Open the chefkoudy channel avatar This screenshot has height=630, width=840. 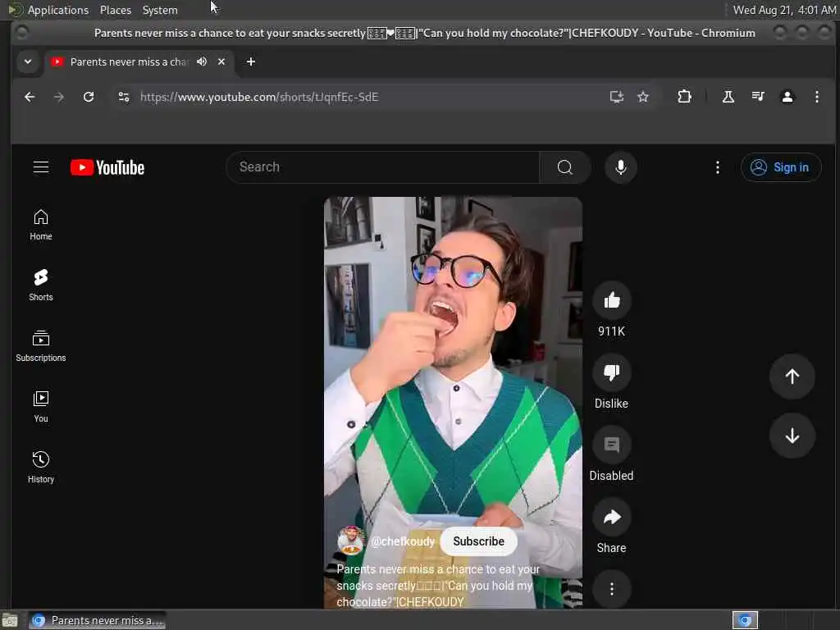point(351,541)
